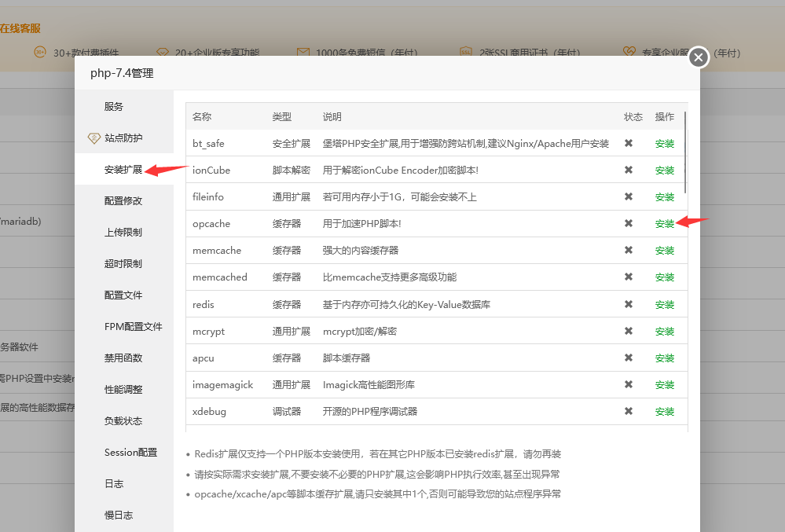Close the php-7.4 management dialog
The image size is (785, 532).
pos(699,57)
